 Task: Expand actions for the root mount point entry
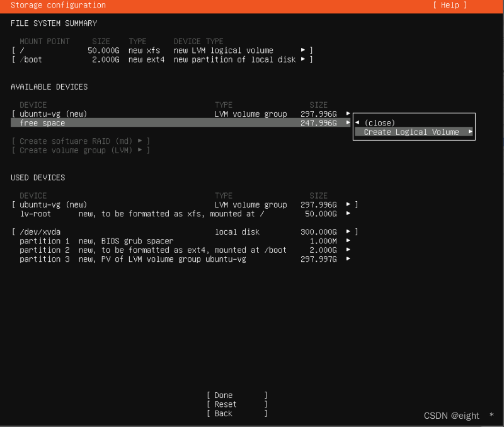point(303,50)
